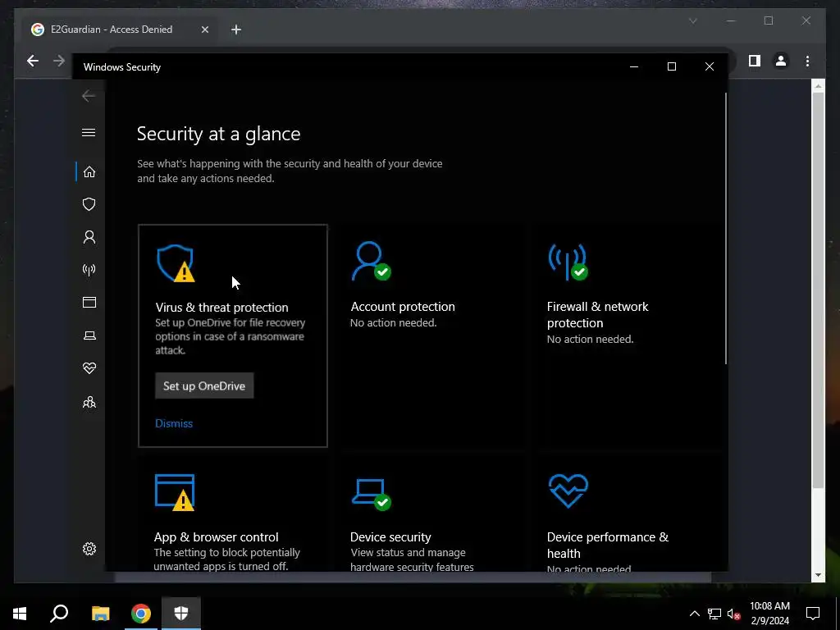Open taskbar search
The width and height of the screenshot is (840, 630).
click(59, 614)
